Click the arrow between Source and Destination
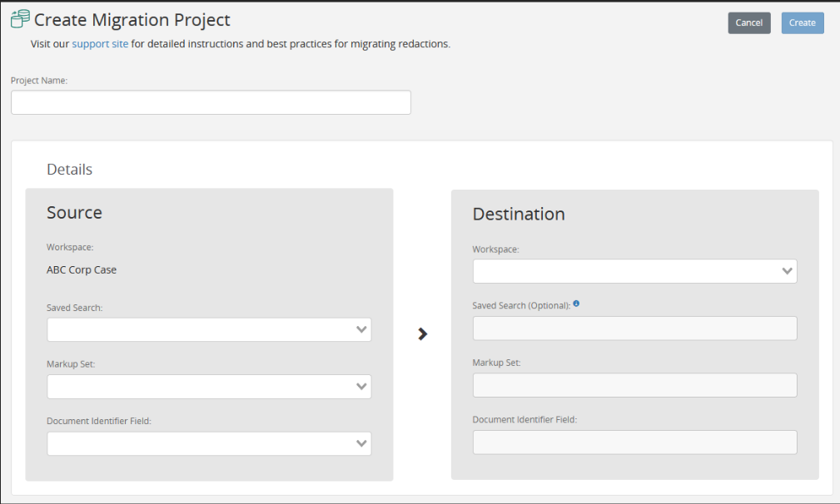This screenshot has width=840, height=504. [422, 334]
